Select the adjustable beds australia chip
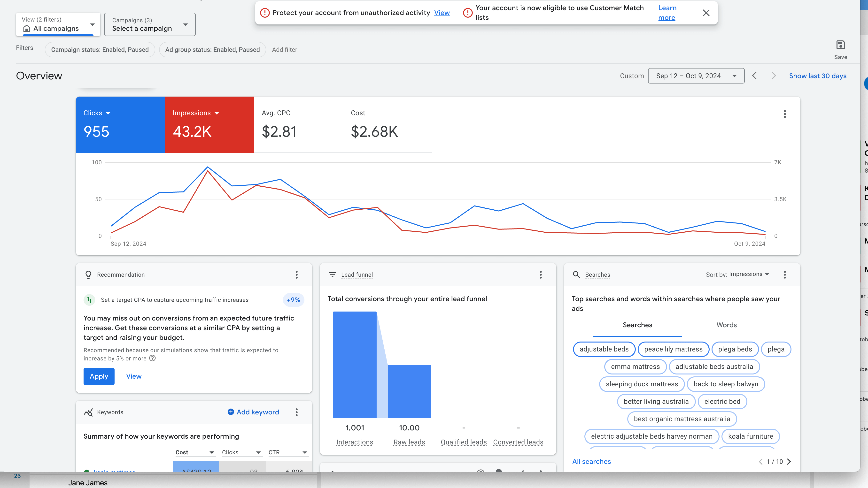868x488 pixels. (714, 367)
